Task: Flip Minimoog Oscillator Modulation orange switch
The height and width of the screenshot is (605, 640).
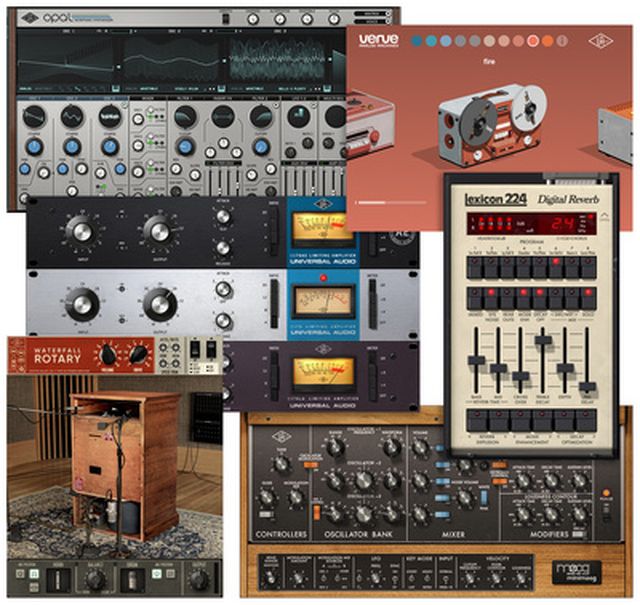Action: pos(310,465)
